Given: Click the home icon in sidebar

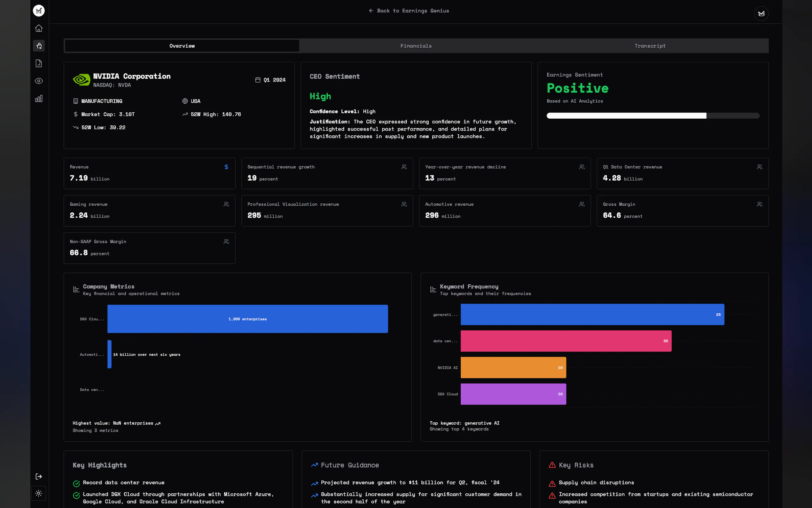Looking at the screenshot, I should [39, 28].
